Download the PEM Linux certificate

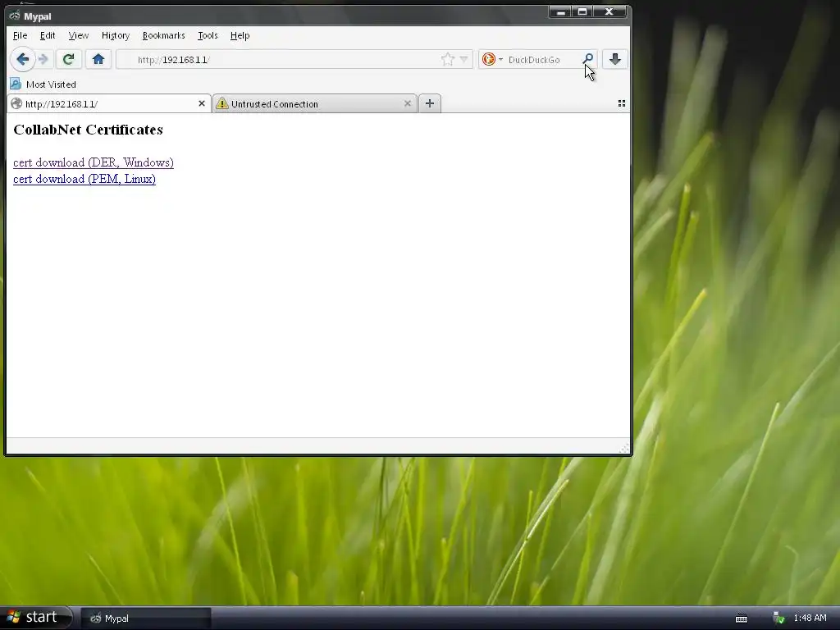[x=84, y=179]
